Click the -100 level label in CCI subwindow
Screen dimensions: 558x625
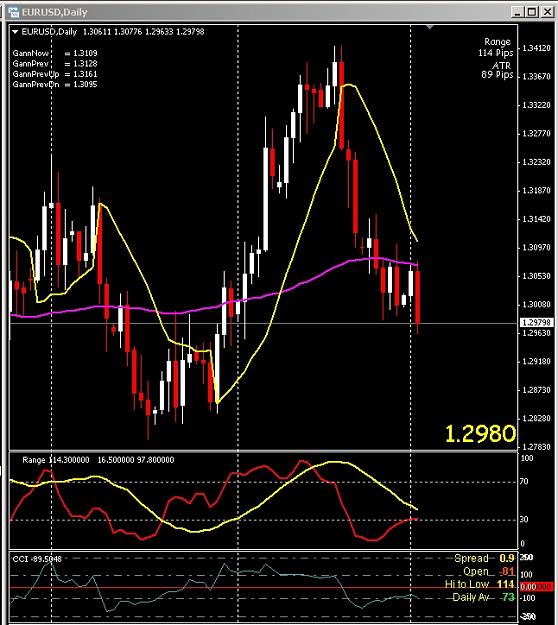529,598
